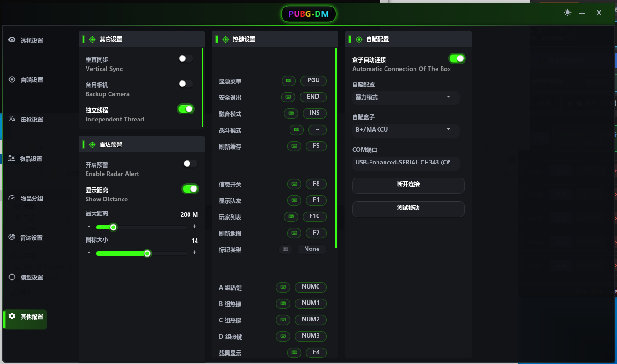Click the 200 M distance value
617x364 pixels.
click(189, 215)
